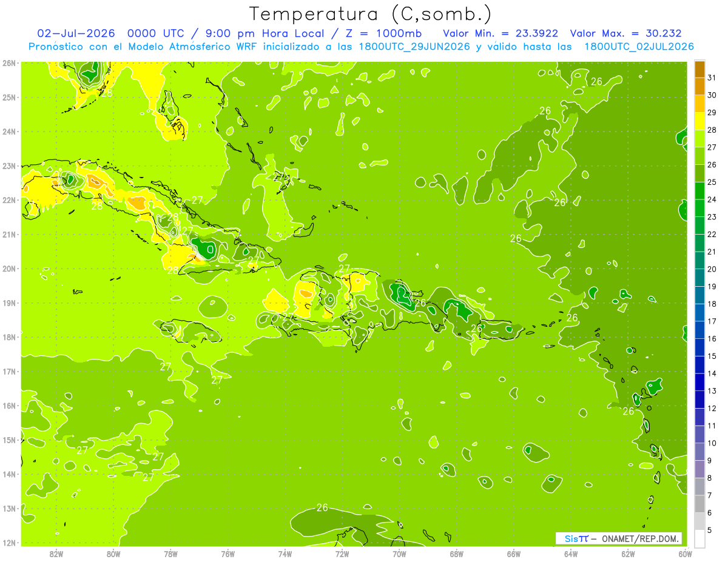Click the 82W longitude axis label
The height and width of the screenshot is (562, 728).
click(x=56, y=554)
